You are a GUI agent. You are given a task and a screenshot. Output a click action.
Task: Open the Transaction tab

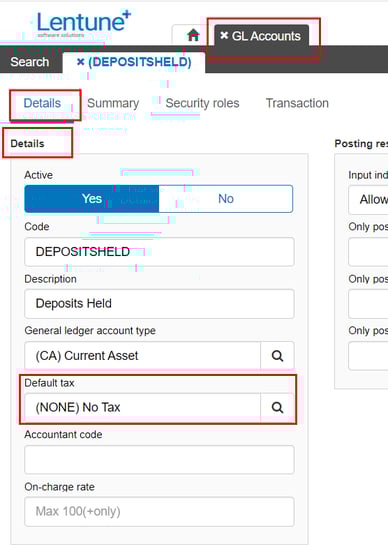297,103
